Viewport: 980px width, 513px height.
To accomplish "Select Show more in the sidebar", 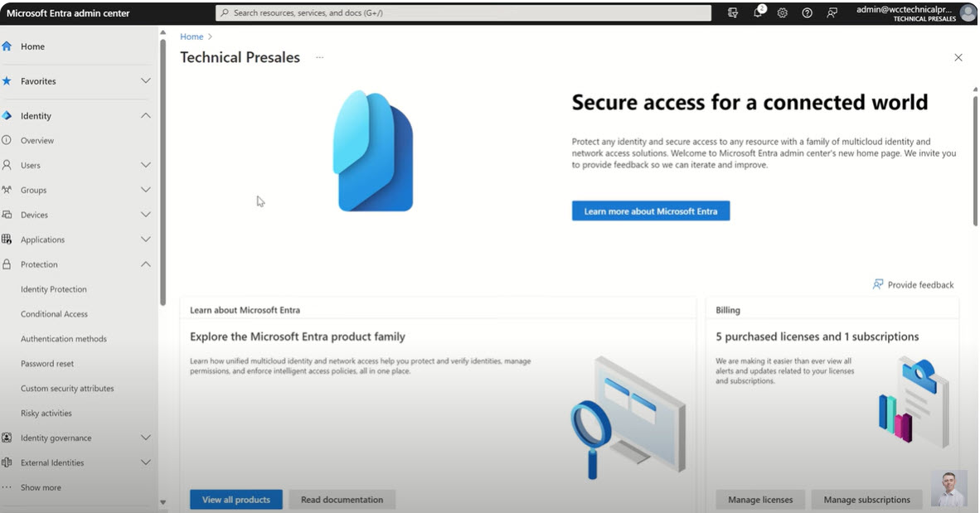I will [41, 487].
